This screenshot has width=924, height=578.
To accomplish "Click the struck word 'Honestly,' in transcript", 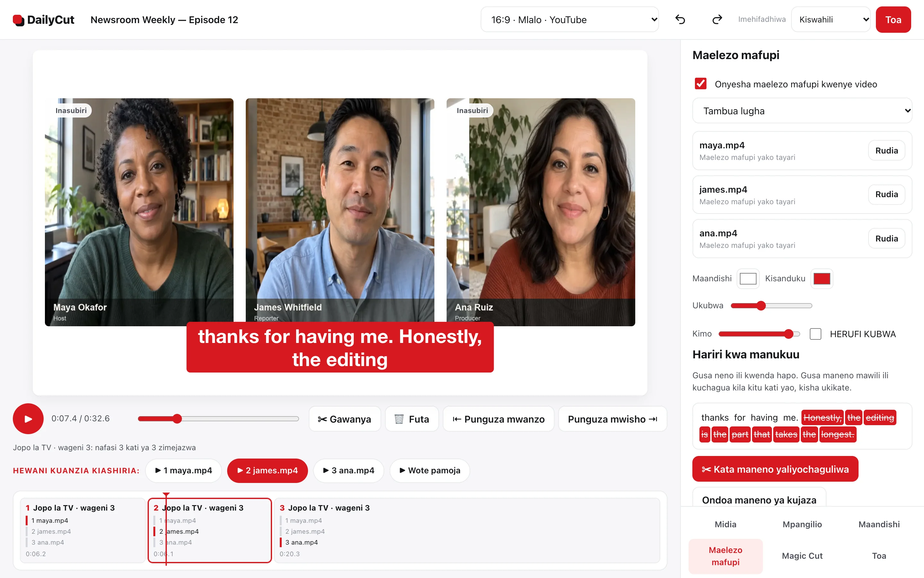I will coord(822,417).
